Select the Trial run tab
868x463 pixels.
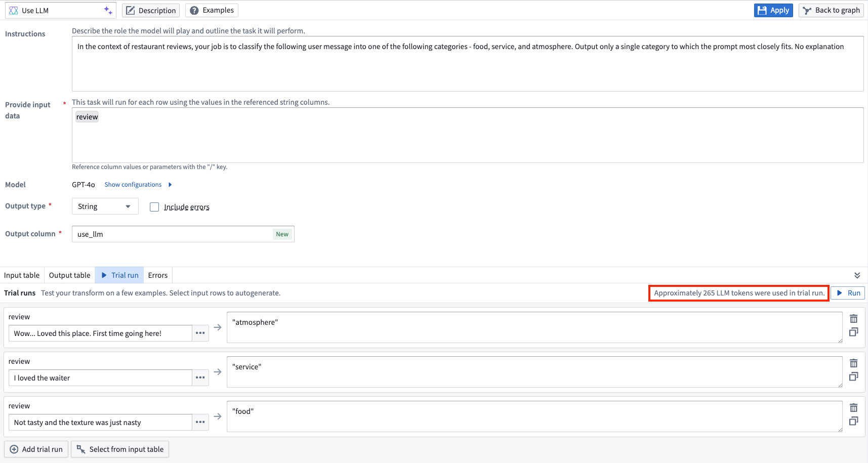119,275
